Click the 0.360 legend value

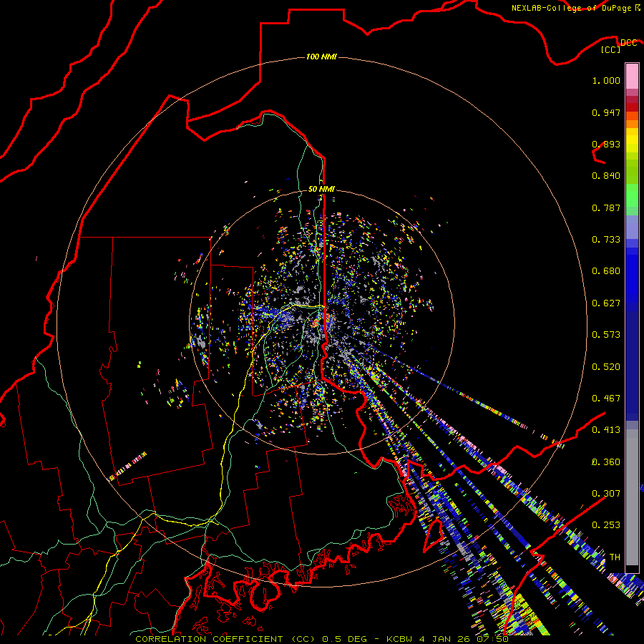(606, 462)
